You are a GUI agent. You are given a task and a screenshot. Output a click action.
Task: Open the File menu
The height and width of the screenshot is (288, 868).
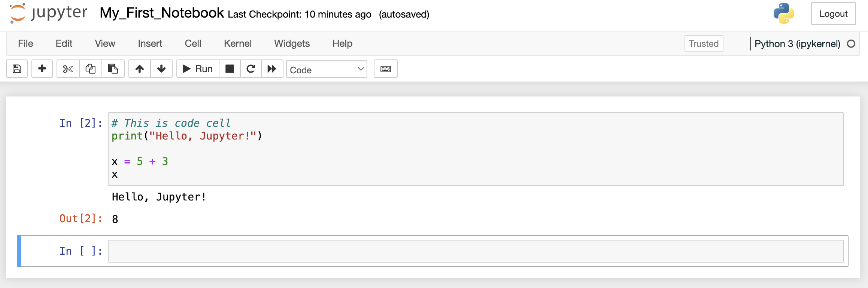coord(25,43)
